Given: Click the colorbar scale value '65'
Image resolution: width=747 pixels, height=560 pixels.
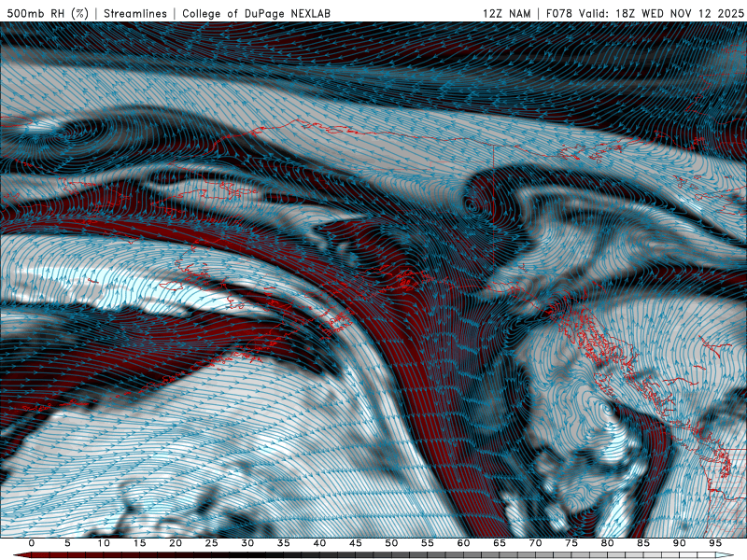Looking at the screenshot, I should coord(500,543).
